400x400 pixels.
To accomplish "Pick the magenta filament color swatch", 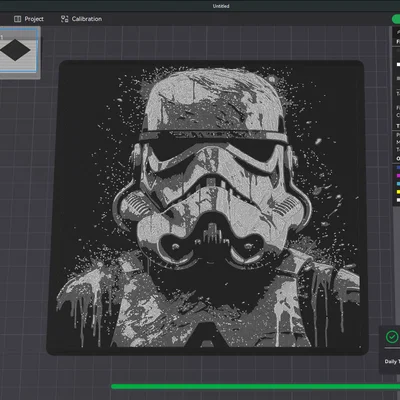I will pyautogui.click(x=398, y=176).
